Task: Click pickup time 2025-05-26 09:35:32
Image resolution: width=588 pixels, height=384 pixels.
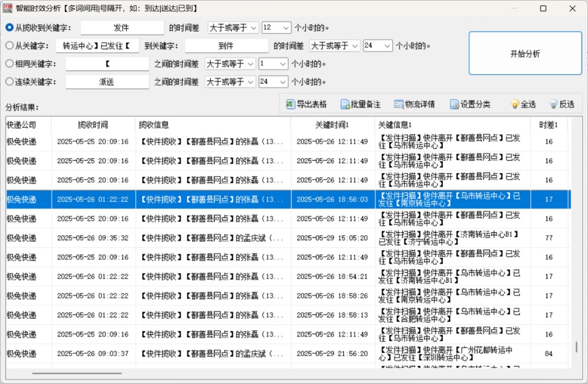Action: 92,238
